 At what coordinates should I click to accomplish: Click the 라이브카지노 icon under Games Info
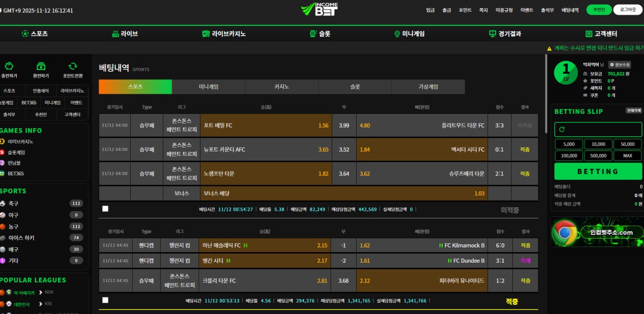point(2,141)
